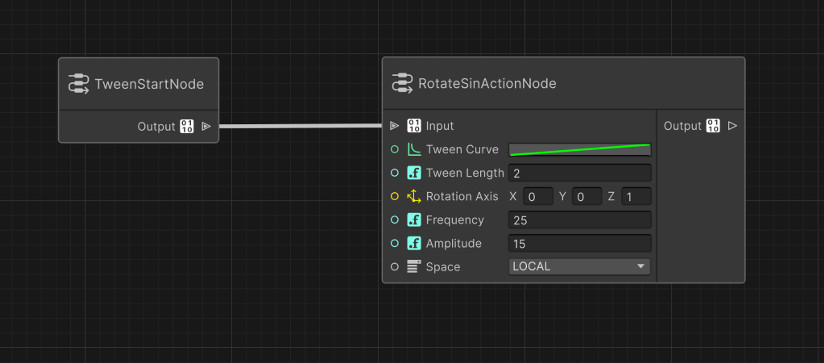
Task: Select the RotateSinActionNode title
Action: tap(487, 84)
